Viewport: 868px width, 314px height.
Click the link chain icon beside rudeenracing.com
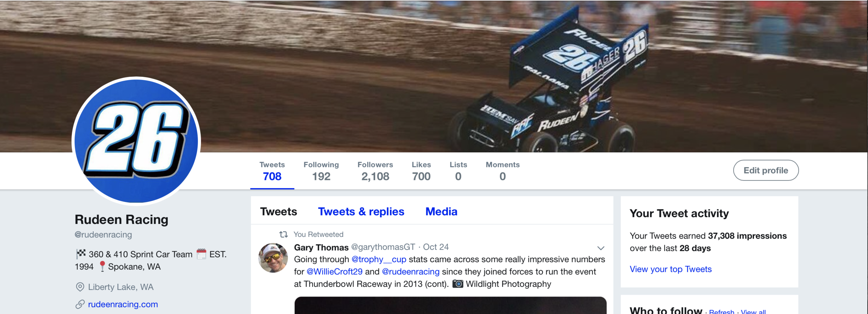pyautogui.click(x=80, y=304)
